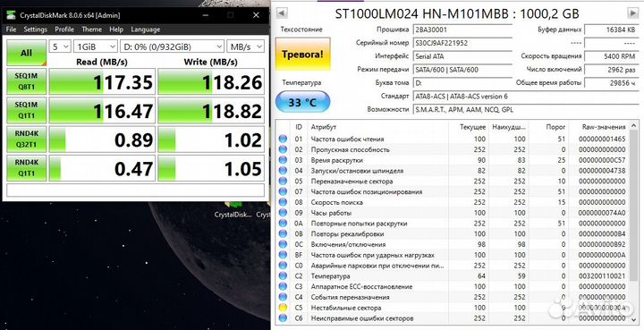Click the status circle of attribute 05

[283, 182]
